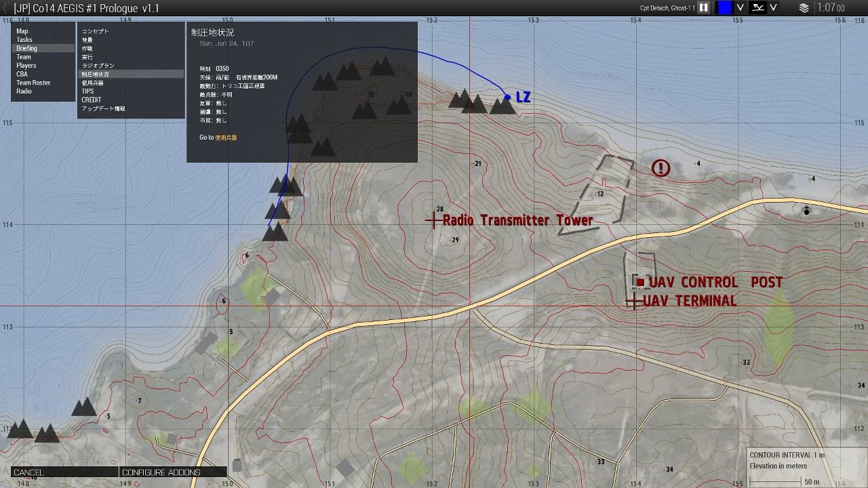This screenshot has height=488, width=868.
Task: Follow the orange 使用兵器 link after Go to
Action: point(226,138)
